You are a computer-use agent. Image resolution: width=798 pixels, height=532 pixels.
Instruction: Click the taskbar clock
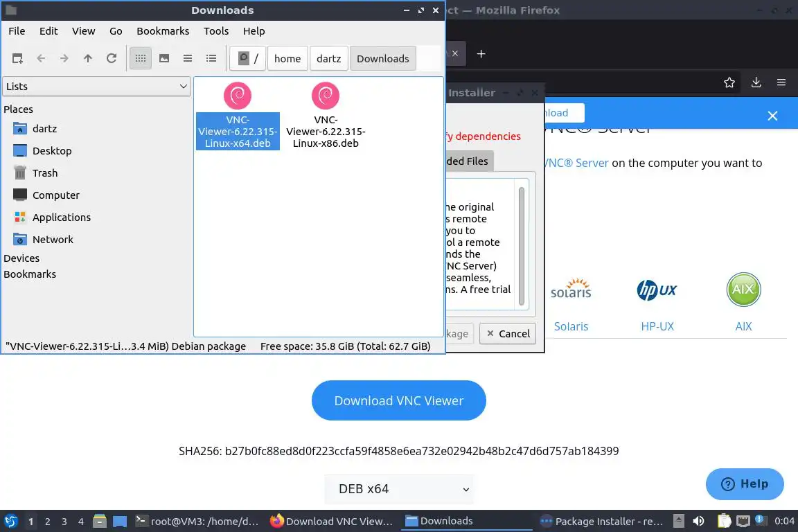click(783, 522)
